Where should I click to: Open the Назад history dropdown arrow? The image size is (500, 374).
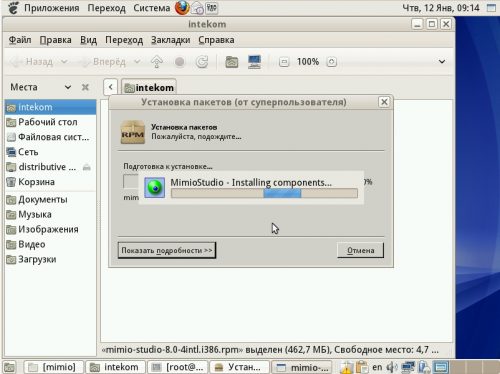pos(64,62)
